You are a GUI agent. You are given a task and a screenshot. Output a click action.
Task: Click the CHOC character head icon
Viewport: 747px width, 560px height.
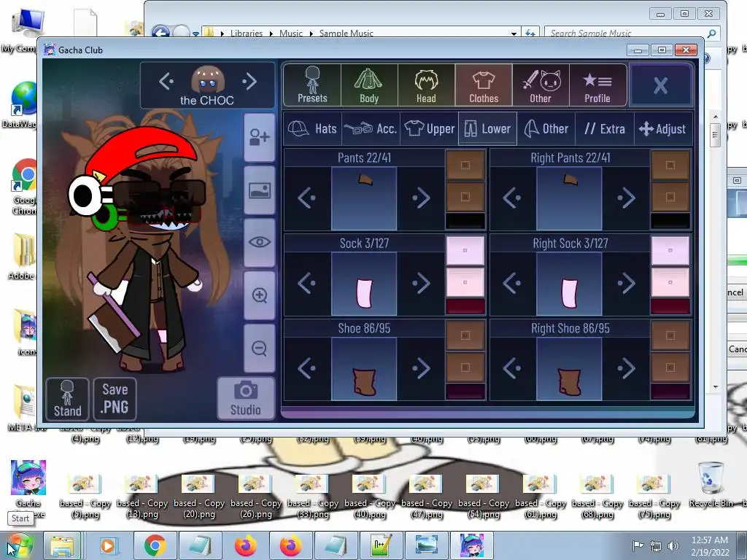208,79
